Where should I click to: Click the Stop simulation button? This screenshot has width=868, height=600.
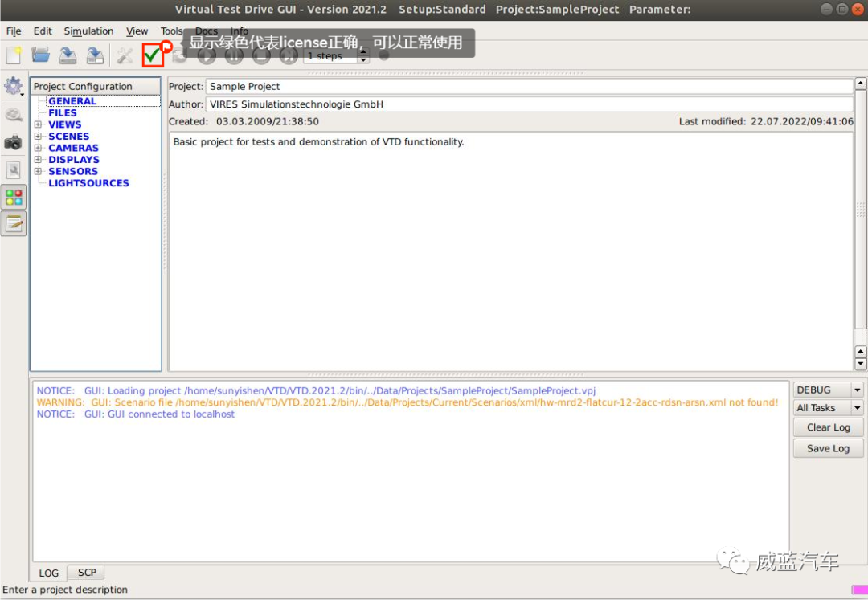[261, 55]
